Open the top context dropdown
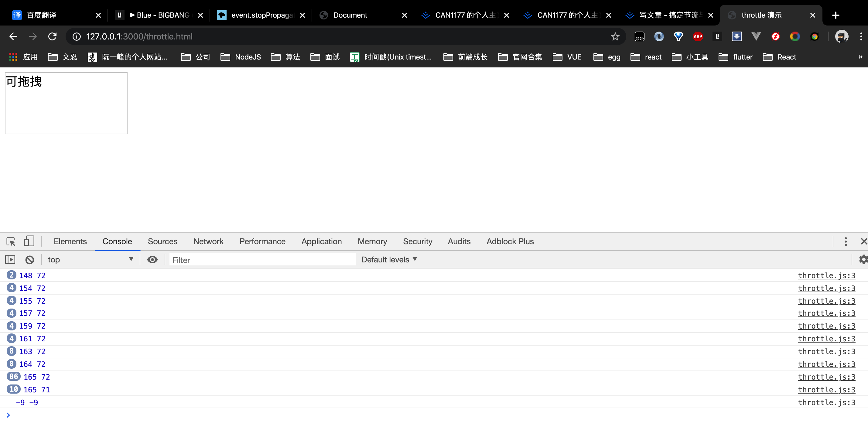The image size is (868, 427). tap(90, 259)
